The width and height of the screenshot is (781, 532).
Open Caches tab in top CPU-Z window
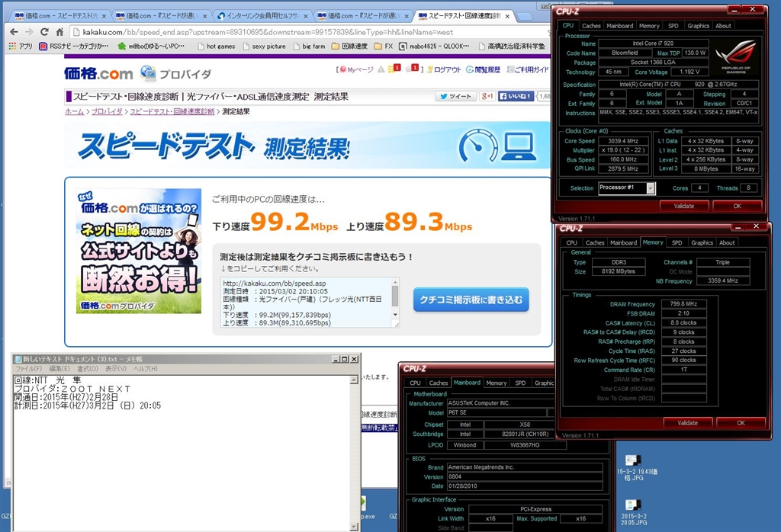pos(591,26)
